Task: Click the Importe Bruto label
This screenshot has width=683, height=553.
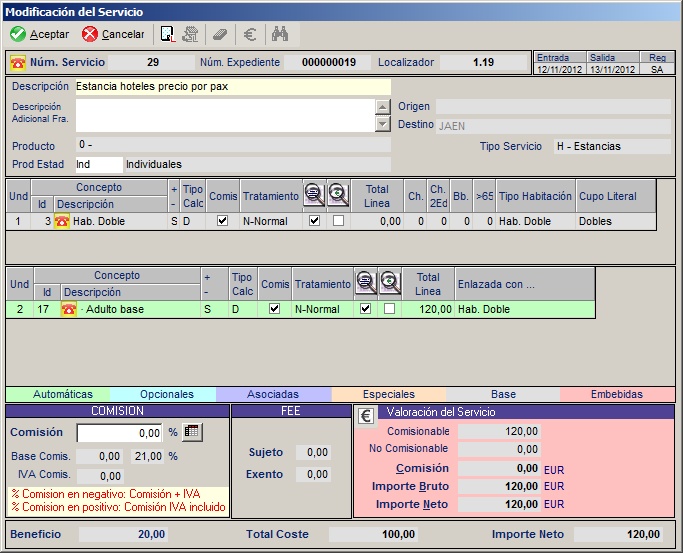Action: (x=410, y=486)
